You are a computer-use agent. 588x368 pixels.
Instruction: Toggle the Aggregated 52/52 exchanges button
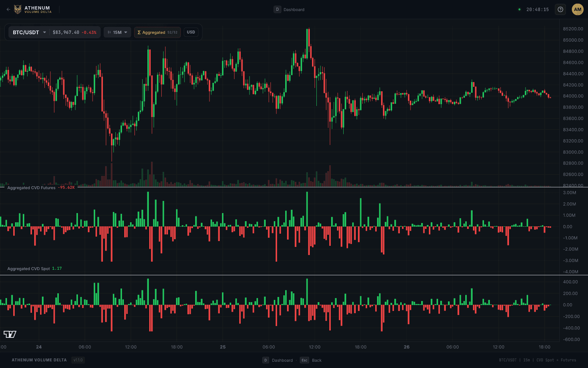click(157, 32)
